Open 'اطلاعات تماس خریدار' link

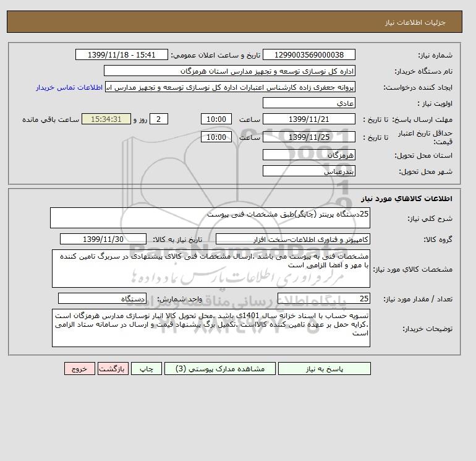coord(69,87)
